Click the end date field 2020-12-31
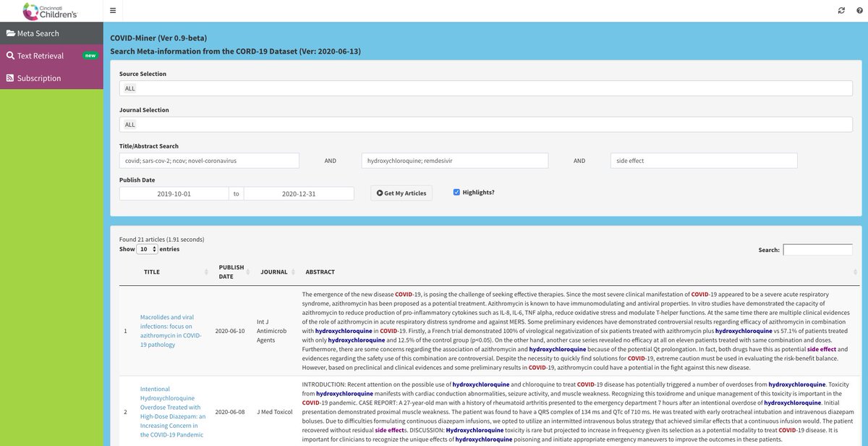The width and height of the screenshot is (868, 446). pyautogui.click(x=299, y=194)
